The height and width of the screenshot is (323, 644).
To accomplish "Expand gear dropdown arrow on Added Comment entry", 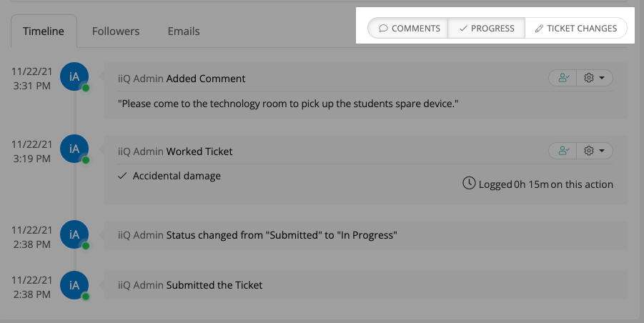I will (x=603, y=78).
